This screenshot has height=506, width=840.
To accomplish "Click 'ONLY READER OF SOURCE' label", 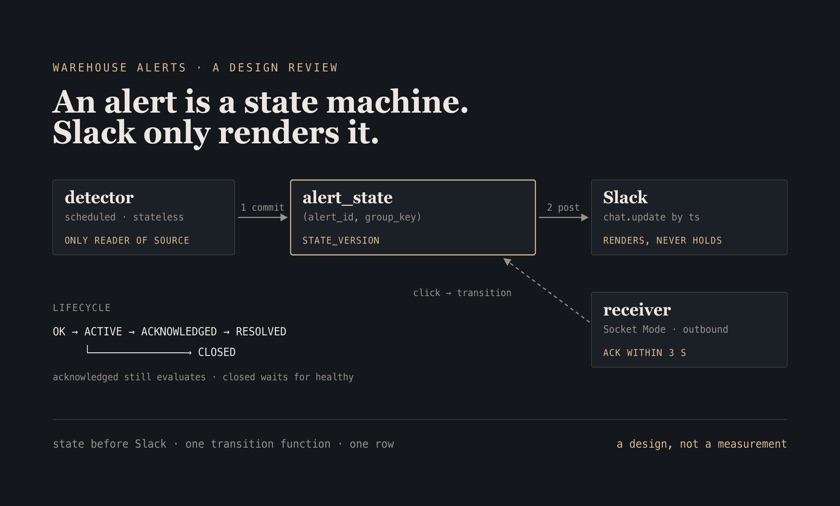I will click(127, 240).
